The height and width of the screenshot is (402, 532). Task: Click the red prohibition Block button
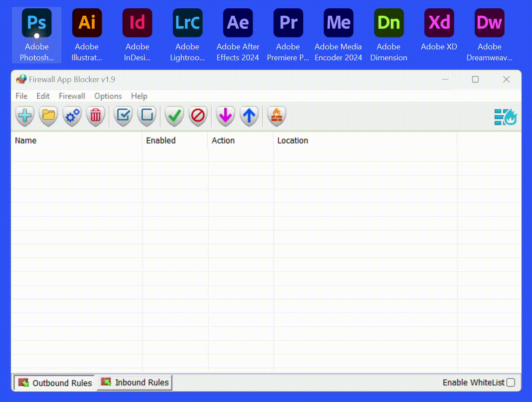tap(198, 116)
